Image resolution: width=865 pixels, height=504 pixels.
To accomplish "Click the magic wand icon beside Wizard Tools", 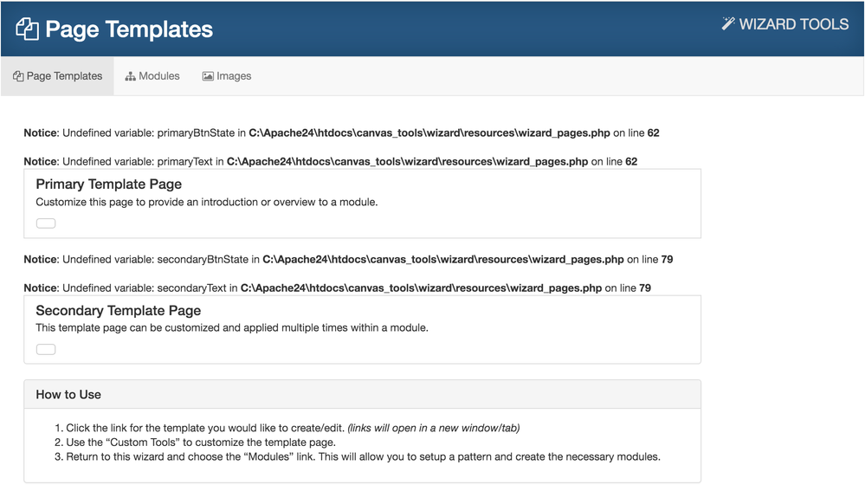I will [x=728, y=23].
